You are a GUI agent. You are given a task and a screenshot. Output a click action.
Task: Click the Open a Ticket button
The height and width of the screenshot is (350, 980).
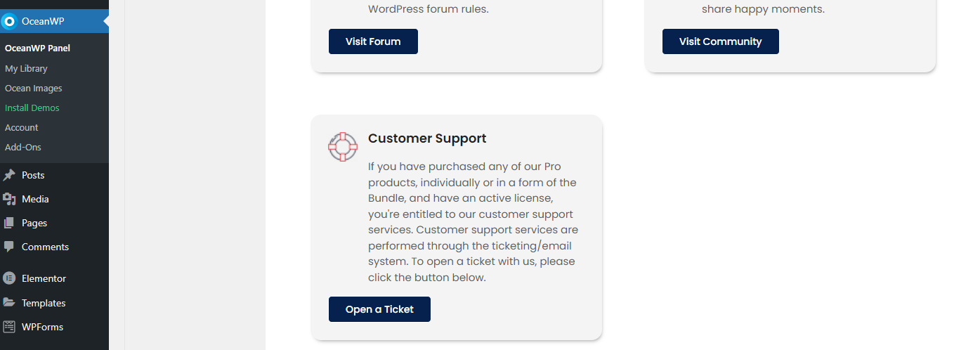point(379,309)
